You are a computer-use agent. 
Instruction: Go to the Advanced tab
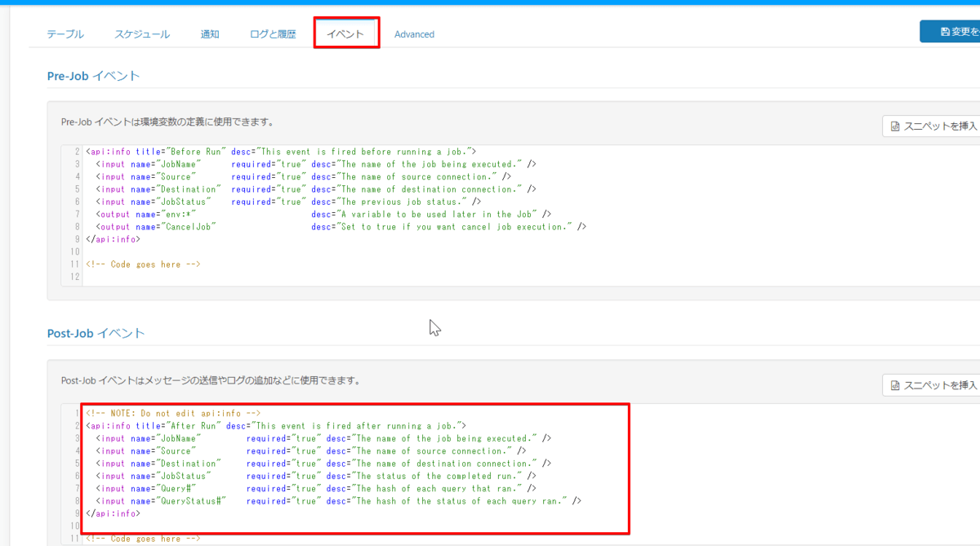pos(414,34)
